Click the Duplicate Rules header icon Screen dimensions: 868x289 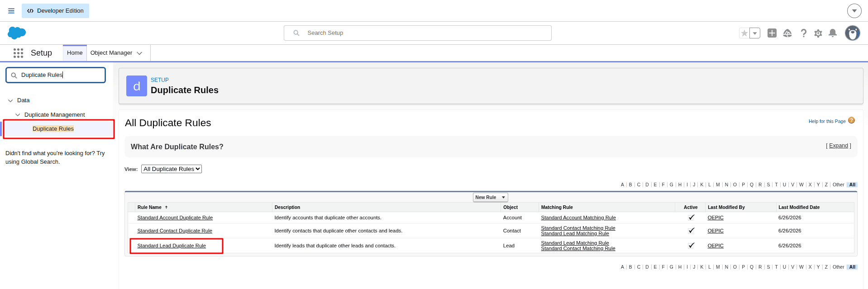pyautogui.click(x=137, y=86)
